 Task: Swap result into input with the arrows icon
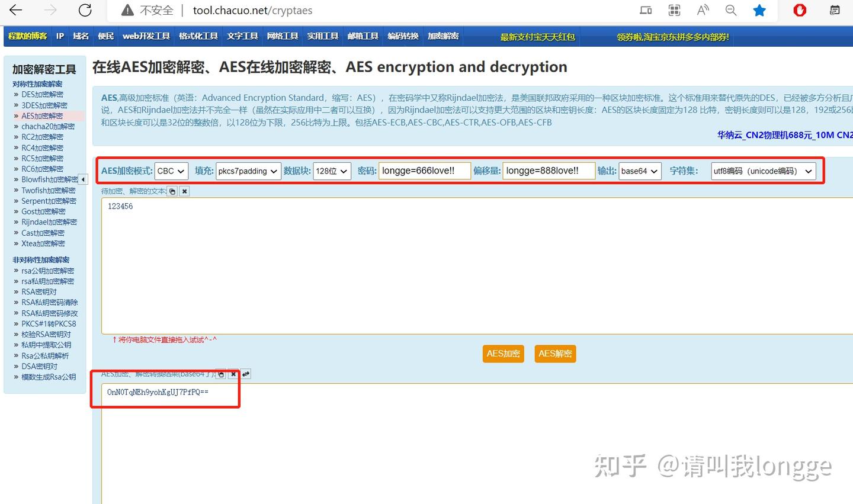pyautogui.click(x=246, y=374)
